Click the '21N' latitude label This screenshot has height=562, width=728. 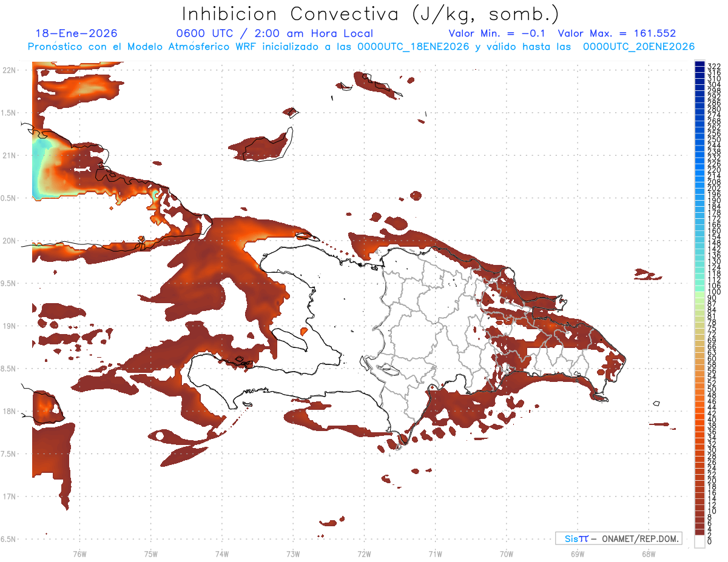[x=9, y=155]
